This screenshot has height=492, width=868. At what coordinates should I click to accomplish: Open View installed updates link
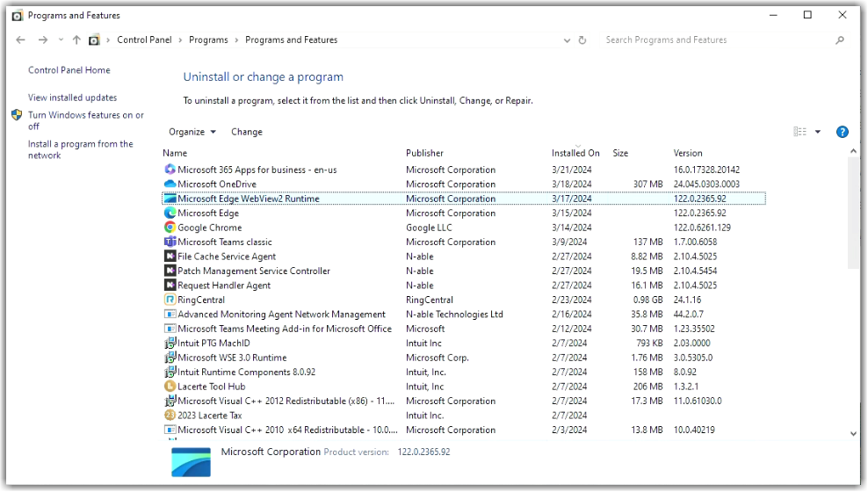(x=73, y=98)
